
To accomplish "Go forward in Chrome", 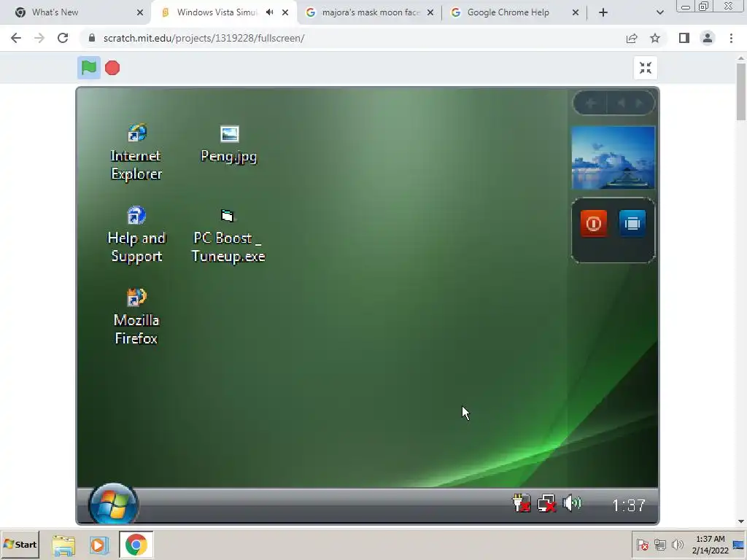I will point(39,38).
